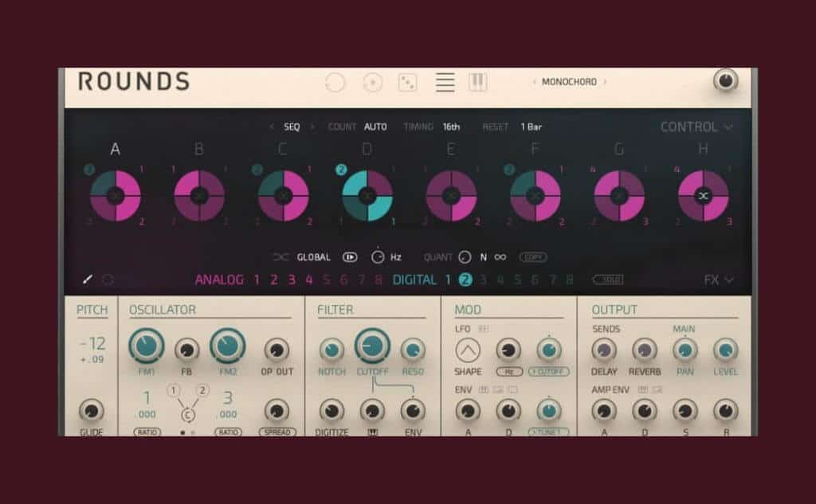Click the center shuffle icon of ring H

click(703, 196)
